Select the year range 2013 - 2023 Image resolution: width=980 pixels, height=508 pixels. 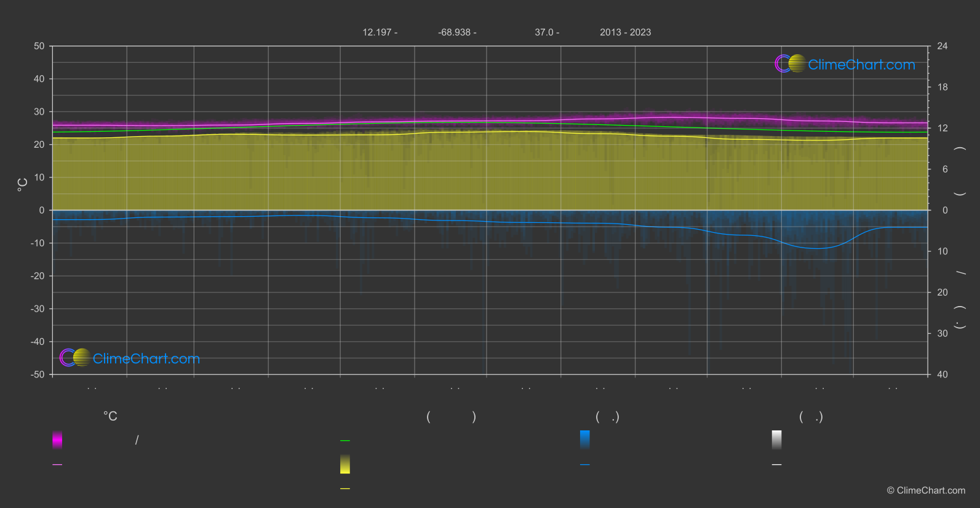tap(626, 33)
